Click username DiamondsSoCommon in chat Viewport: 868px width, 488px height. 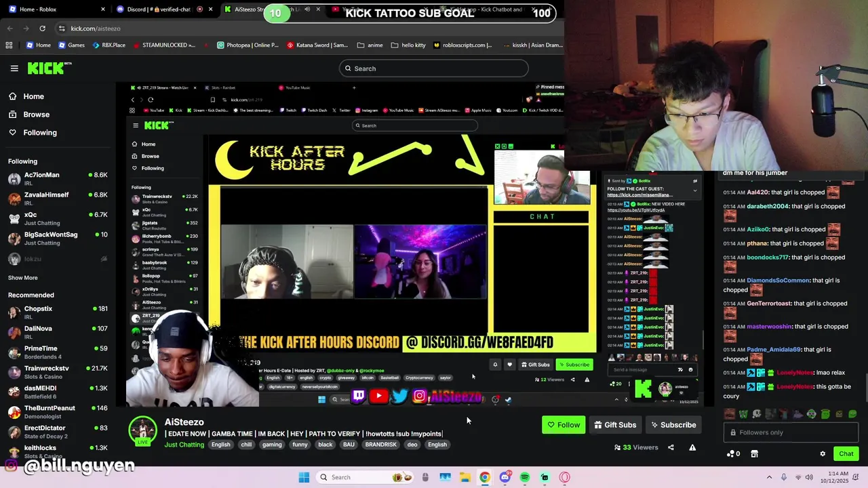(x=778, y=281)
